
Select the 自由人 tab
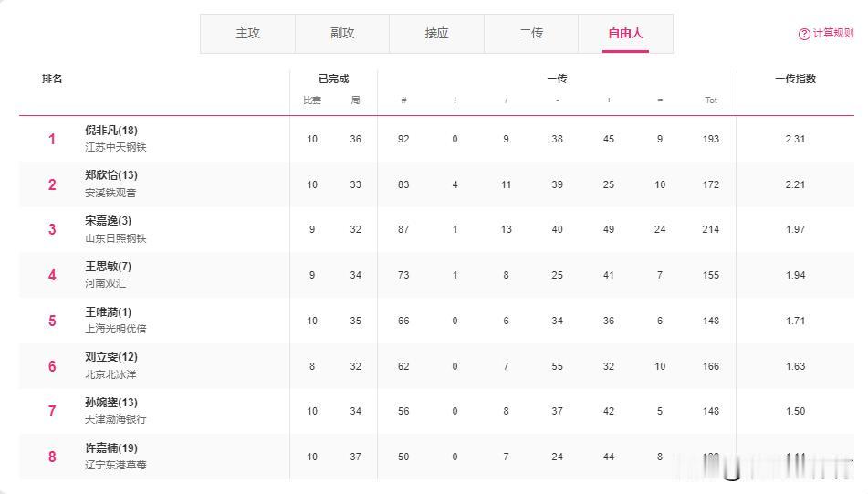(x=625, y=34)
